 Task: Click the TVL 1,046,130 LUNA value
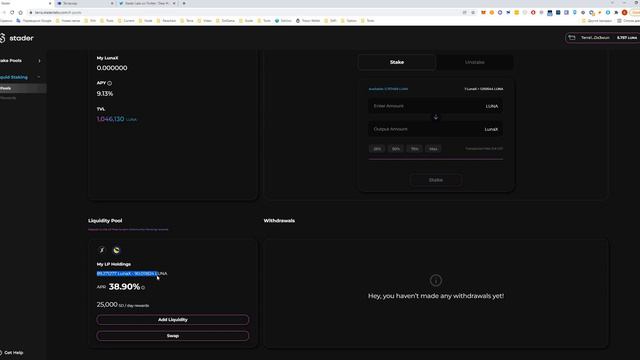click(117, 119)
